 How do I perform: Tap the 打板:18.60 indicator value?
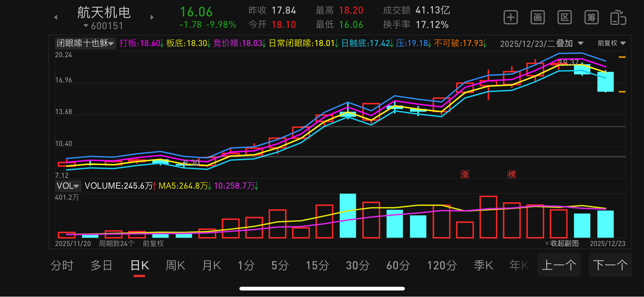click(x=142, y=43)
